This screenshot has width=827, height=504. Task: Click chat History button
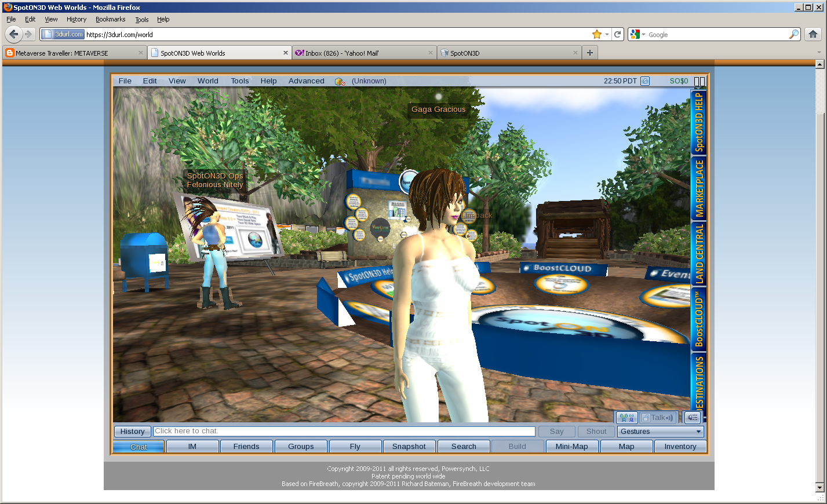133,432
